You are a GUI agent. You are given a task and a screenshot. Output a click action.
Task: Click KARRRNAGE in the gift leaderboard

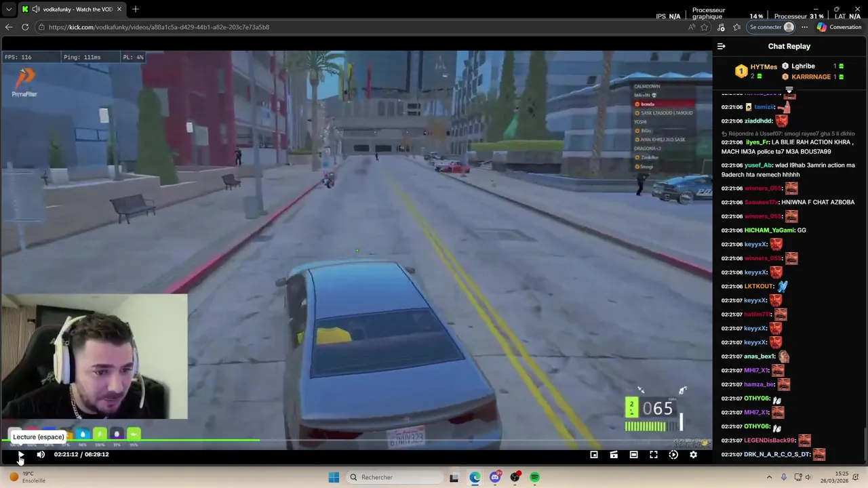(x=811, y=77)
